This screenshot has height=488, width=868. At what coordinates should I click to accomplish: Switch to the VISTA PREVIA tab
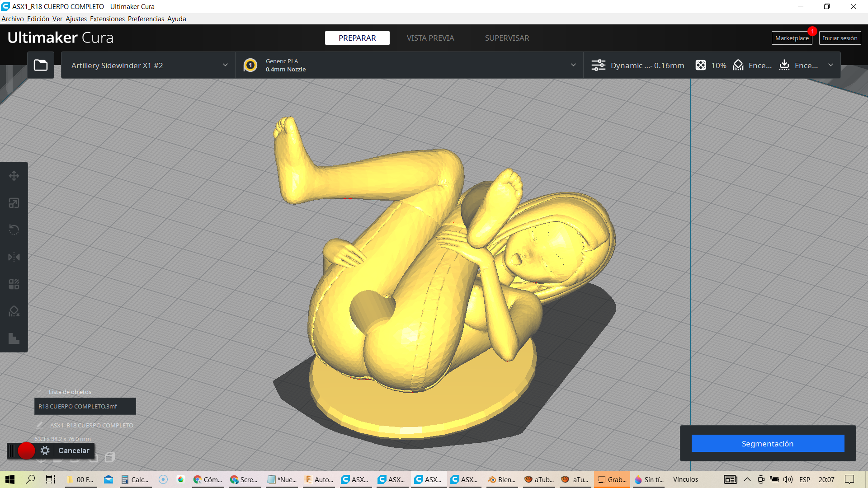(430, 38)
